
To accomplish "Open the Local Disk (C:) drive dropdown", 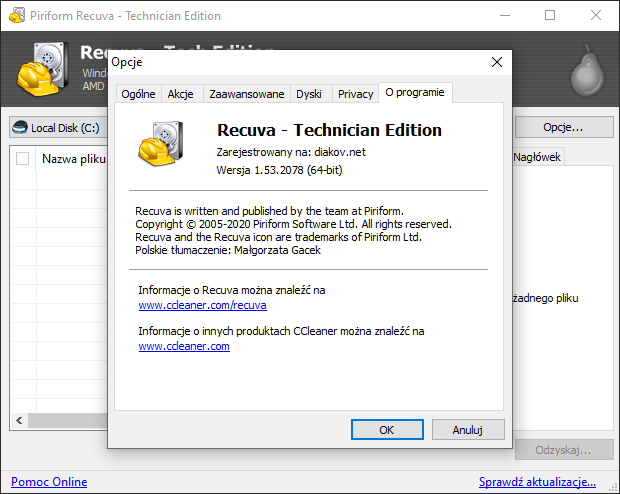I will coord(59,128).
